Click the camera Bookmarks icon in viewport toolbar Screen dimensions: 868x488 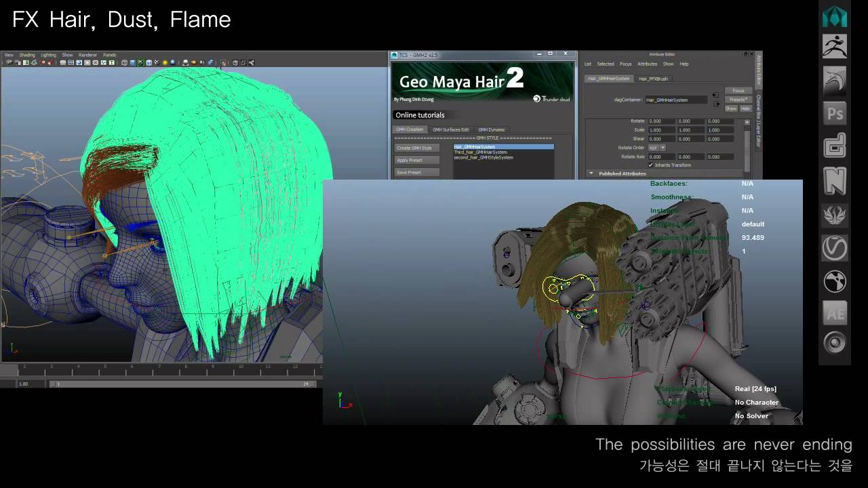point(26,62)
